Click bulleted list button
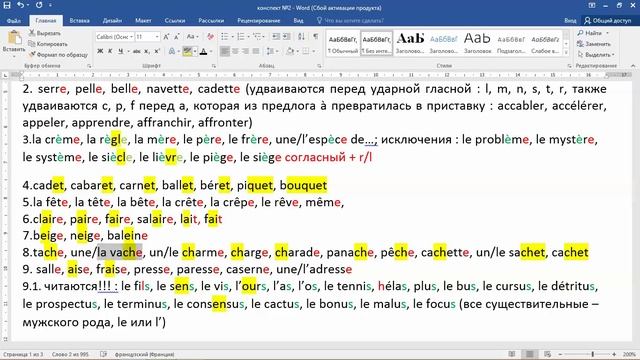Viewport: 640px width, 360px height. tap(225, 37)
